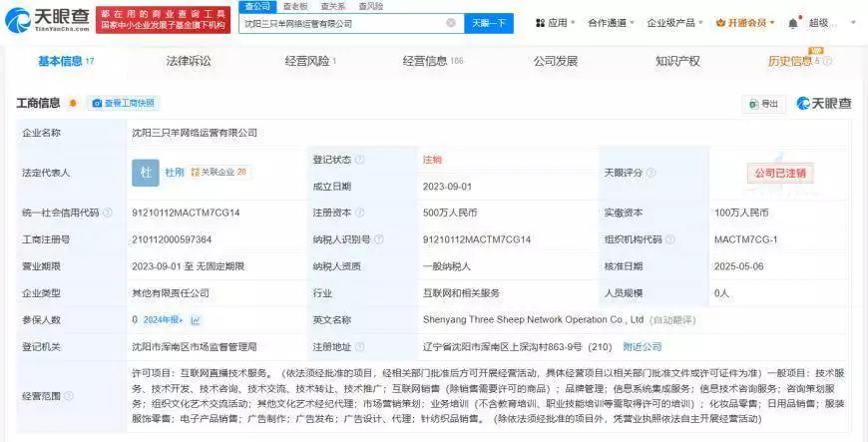Viewport: 868px width, 442px height.
Task: Click 500万人民币 registered capital value
Action: coord(450,213)
